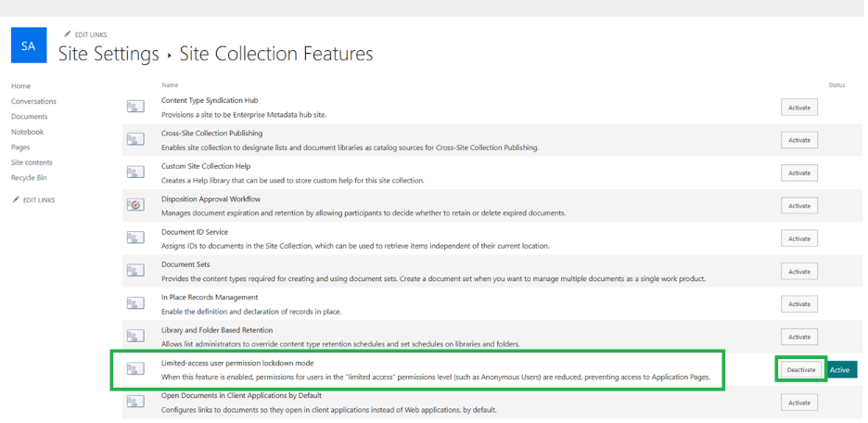Image resolution: width=868 pixels, height=423 pixels.
Task: Click EDIT LINKS above the page title
Action: click(x=91, y=34)
